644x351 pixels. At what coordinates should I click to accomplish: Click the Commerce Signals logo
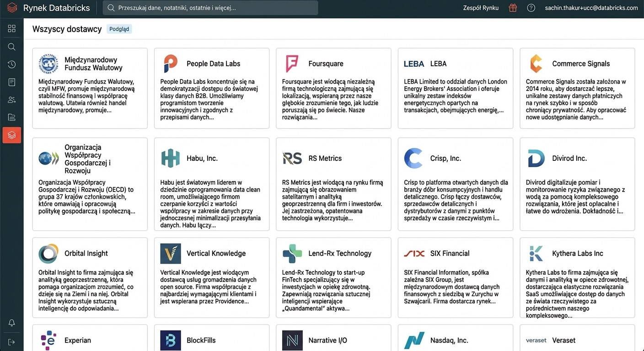[536, 64]
